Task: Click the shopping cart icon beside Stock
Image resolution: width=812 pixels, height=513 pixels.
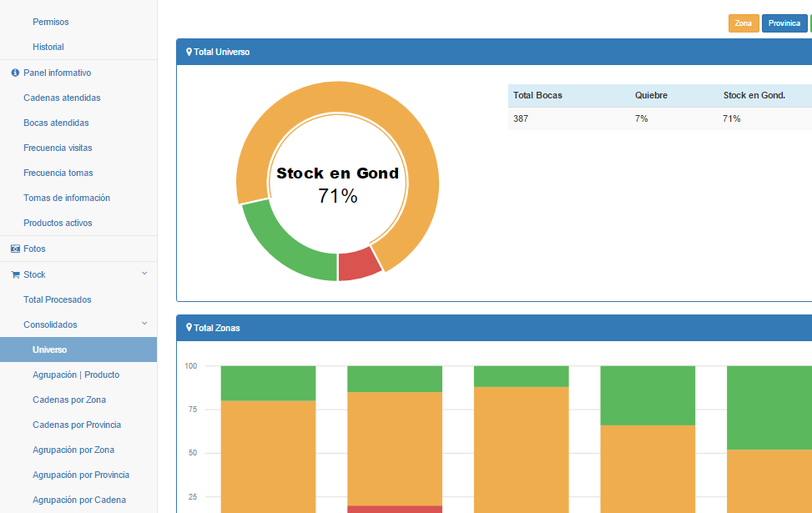Action: click(x=15, y=275)
